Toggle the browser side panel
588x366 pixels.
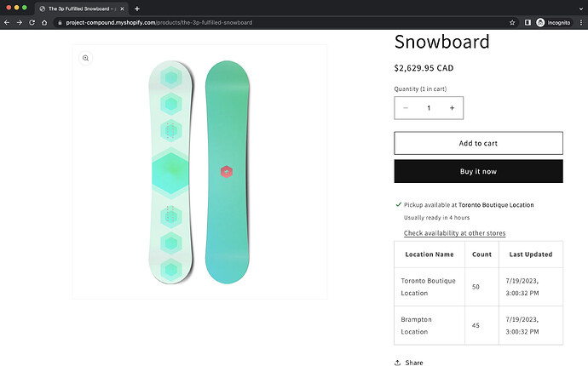(x=527, y=22)
